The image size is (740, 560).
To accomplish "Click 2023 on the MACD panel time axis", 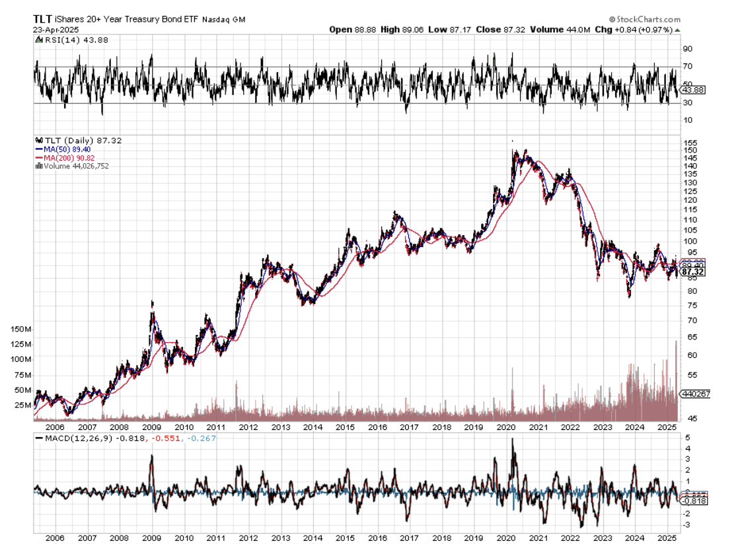I will (x=603, y=538).
